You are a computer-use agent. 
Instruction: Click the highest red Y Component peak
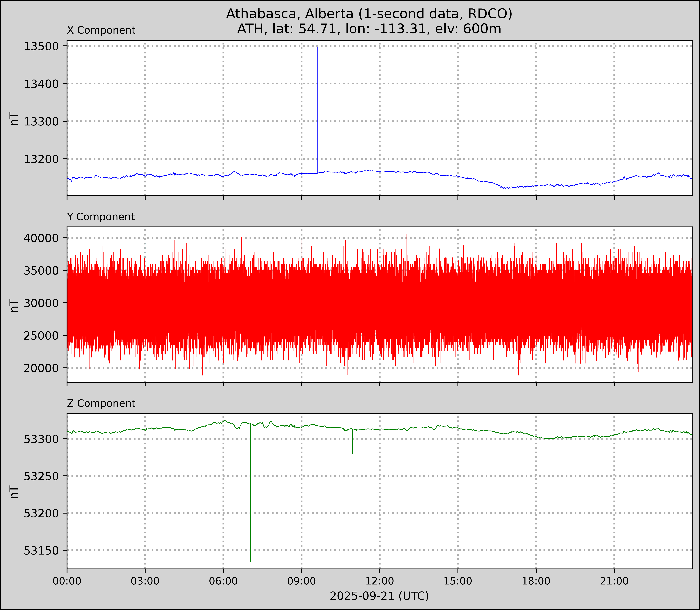coord(407,235)
